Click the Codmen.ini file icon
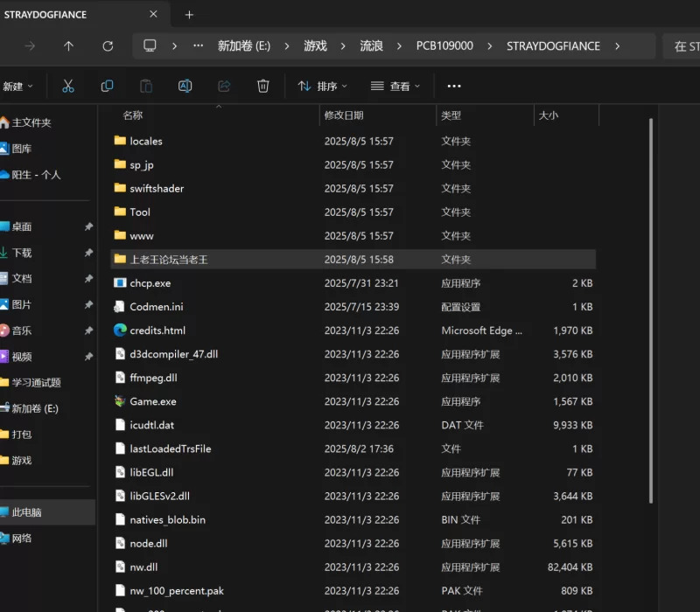Viewport: 700px width, 612px height. 120,307
